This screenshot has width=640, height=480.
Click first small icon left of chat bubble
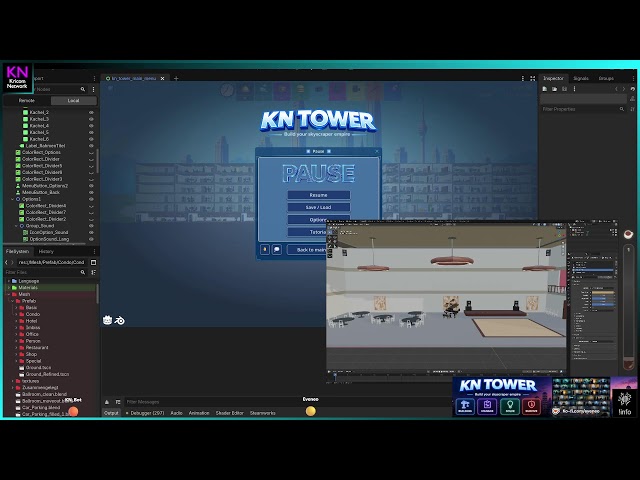264,249
